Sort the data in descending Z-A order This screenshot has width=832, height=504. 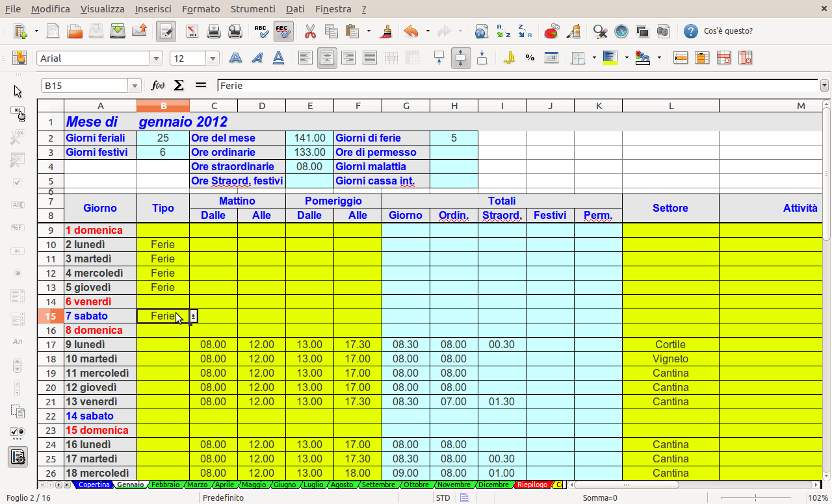525,31
